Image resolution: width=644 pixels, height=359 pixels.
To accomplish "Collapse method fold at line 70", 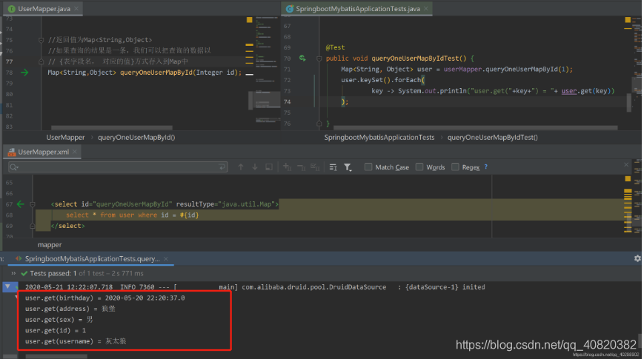I will [319, 58].
